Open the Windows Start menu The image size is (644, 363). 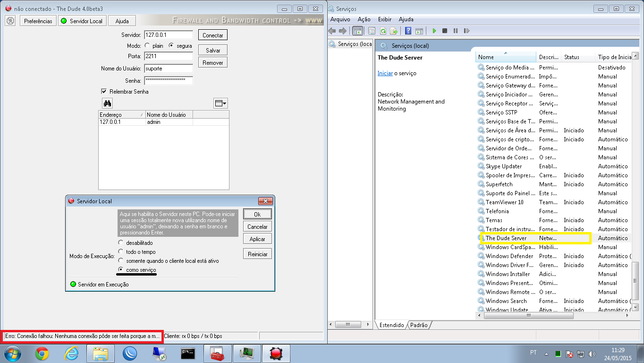click(x=12, y=354)
